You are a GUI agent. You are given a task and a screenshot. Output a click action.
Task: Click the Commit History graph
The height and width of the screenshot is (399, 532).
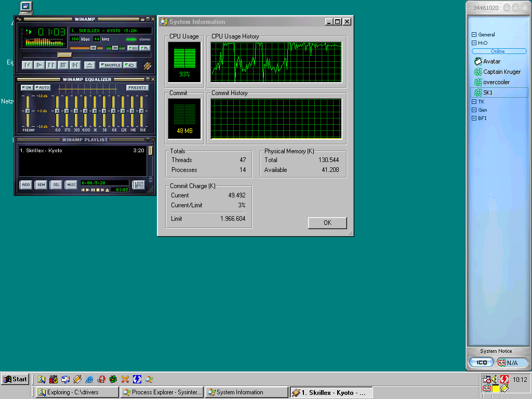276,119
